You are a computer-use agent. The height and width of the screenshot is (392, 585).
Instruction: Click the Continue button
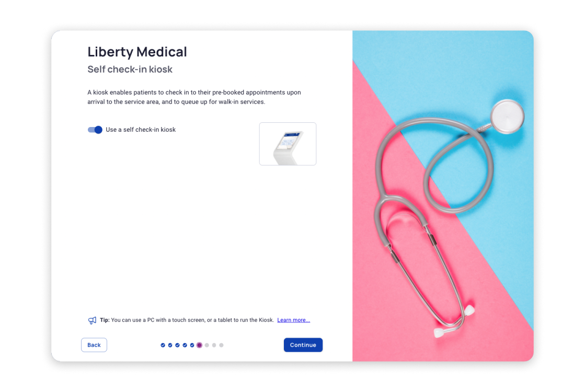[303, 345]
